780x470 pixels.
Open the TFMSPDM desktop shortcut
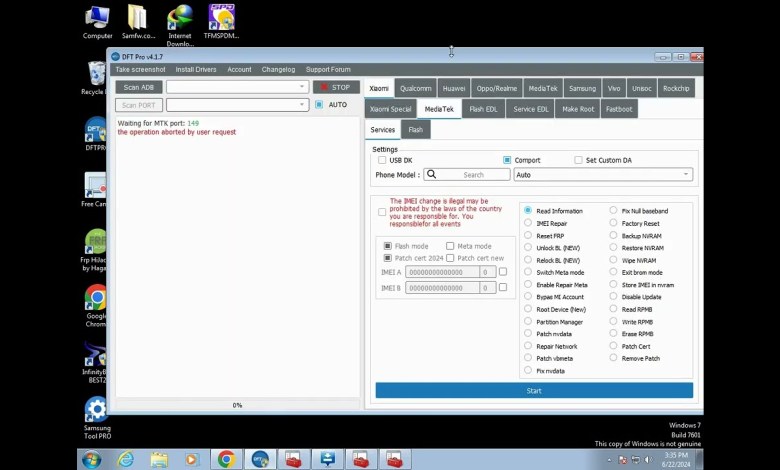pyautogui.click(x=220, y=18)
